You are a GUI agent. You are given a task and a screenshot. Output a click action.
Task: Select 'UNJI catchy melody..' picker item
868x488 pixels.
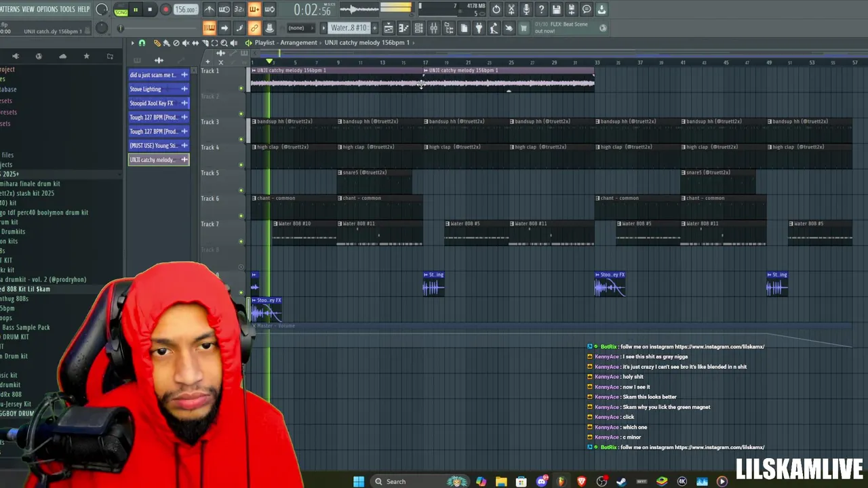click(x=159, y=160)
